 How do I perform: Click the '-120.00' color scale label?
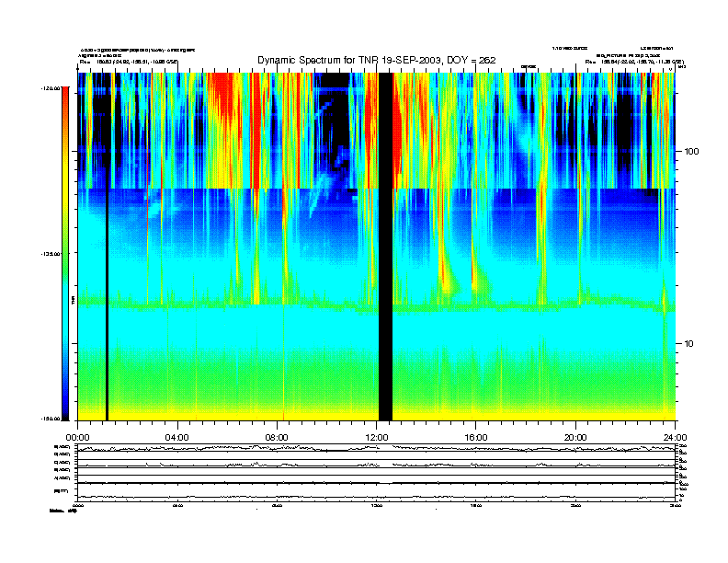51,87
